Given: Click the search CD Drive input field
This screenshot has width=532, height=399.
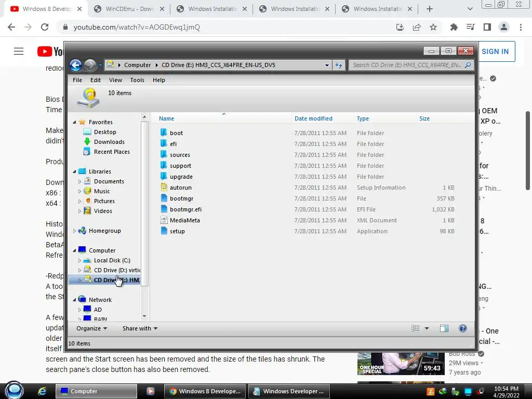Looking at the screenshot, I should (x=407, y=65).
